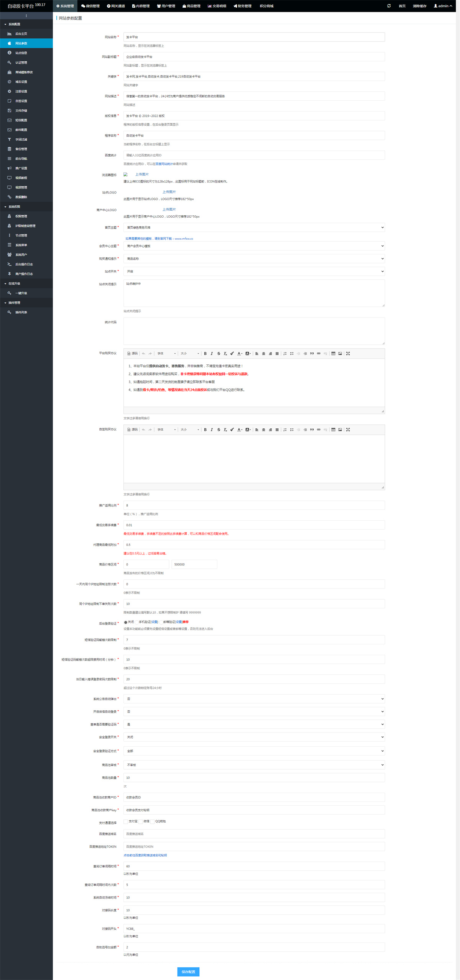Screen dimensions: 460x980
Task: Select the 手机验证 radio button
Action: click(x=136, y=622)
